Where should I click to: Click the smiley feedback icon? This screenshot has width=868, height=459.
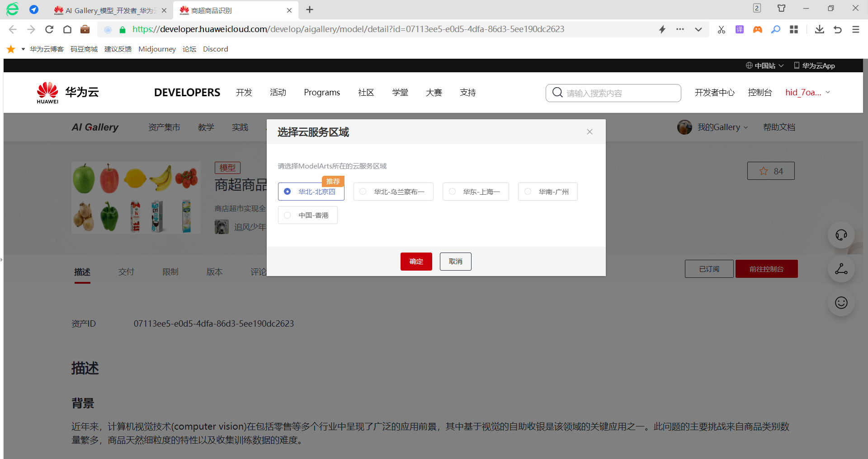(841, 303)
